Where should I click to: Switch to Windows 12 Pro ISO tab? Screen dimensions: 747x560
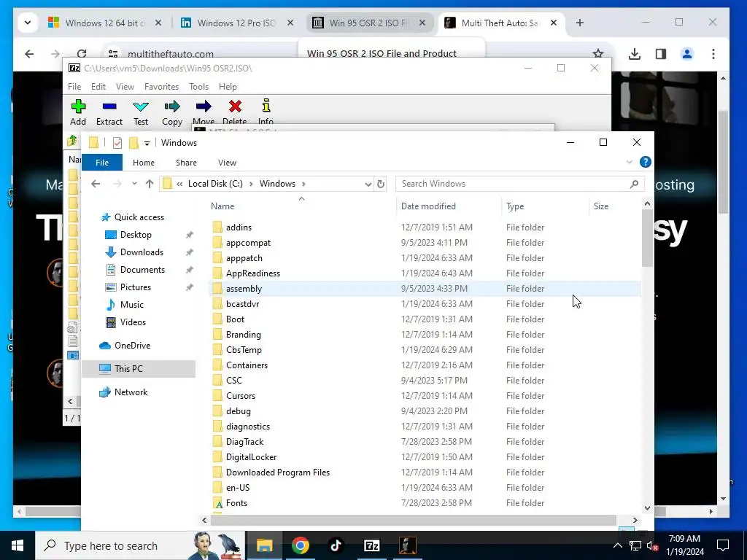point(237,23)
